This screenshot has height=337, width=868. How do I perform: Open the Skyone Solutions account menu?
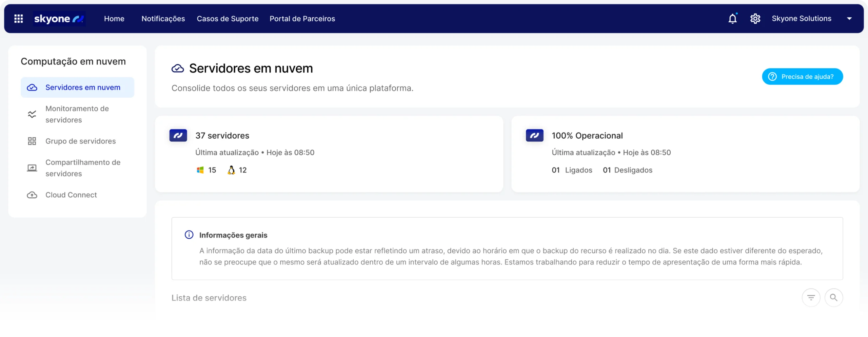coord(801,19)
